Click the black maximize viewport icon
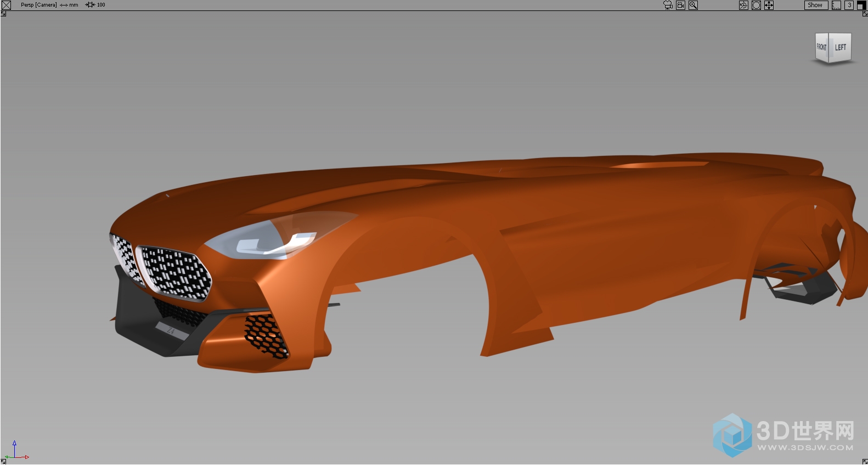The image size is (868, 465). [861, 5]
